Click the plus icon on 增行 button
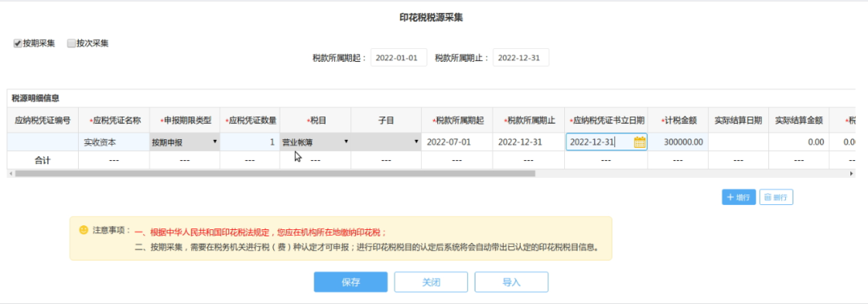This screenshot has height=304, width=868. (730, 197)
